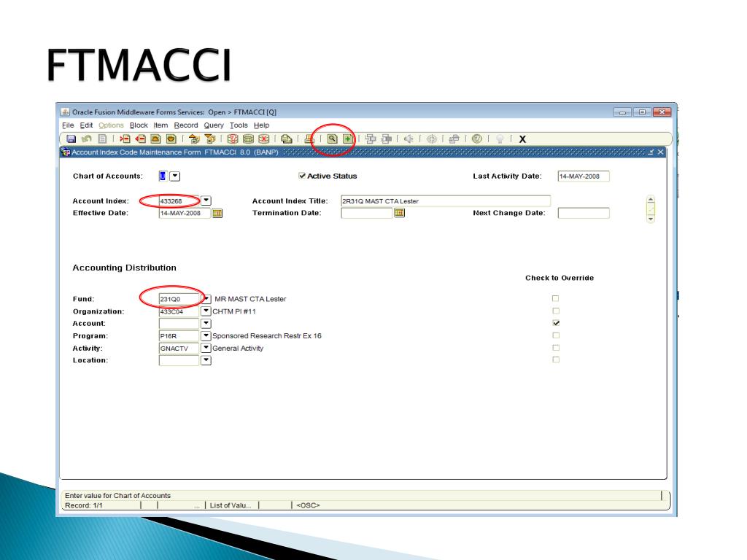Click the Account Index Title field
747x560 pixels.
(x=446, y=201)
